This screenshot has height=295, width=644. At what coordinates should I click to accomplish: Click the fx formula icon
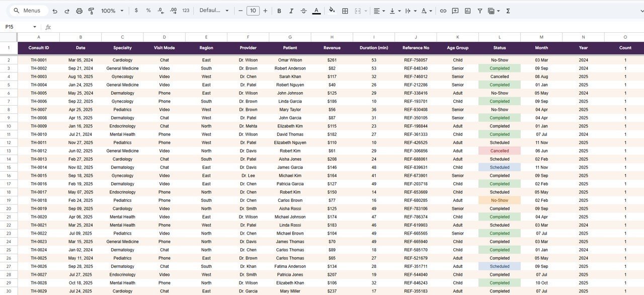point(48,27)
